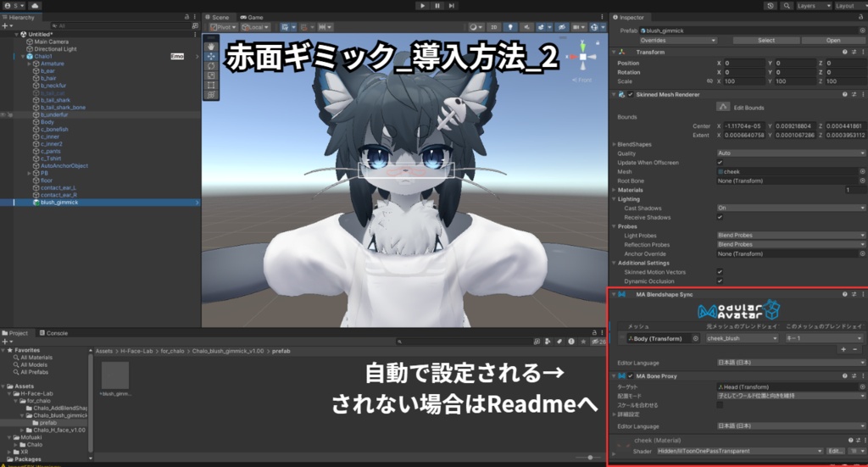Open Cast Shadows dropdown
This screenshot has width=868, height=467.
[791, 208]
